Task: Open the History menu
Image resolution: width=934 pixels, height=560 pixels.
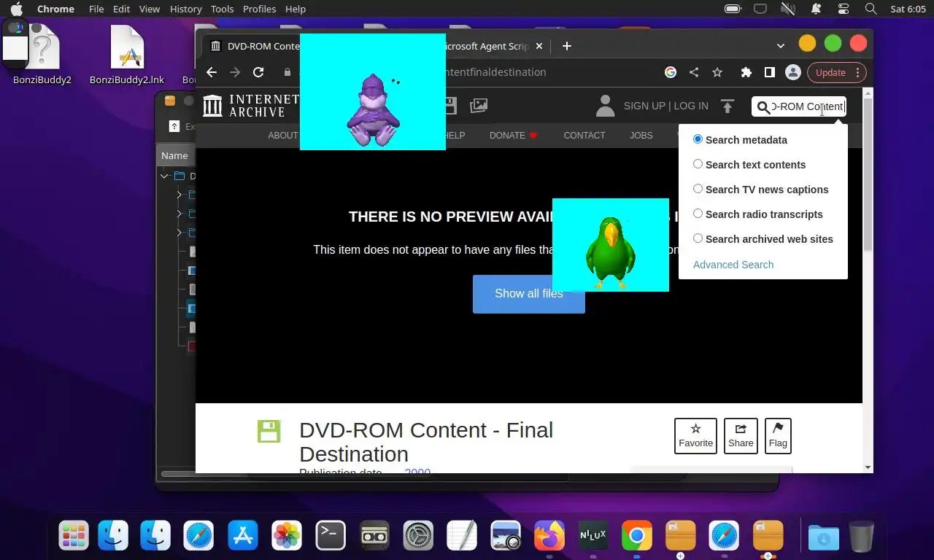Action: (x=185, y=9)
